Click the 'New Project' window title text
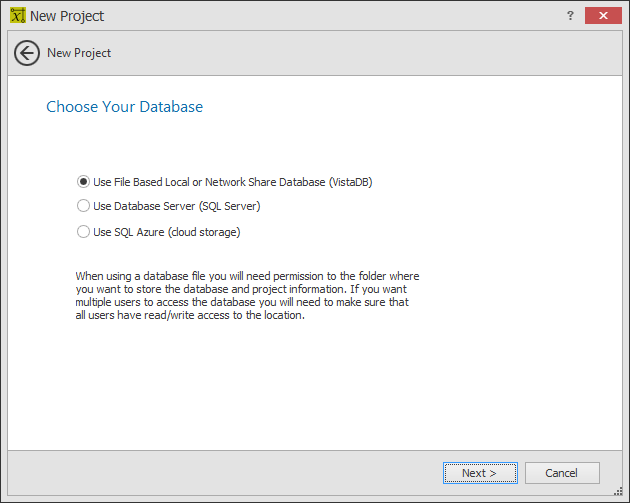This screenshot has width=630, height=503. point(67,16)
